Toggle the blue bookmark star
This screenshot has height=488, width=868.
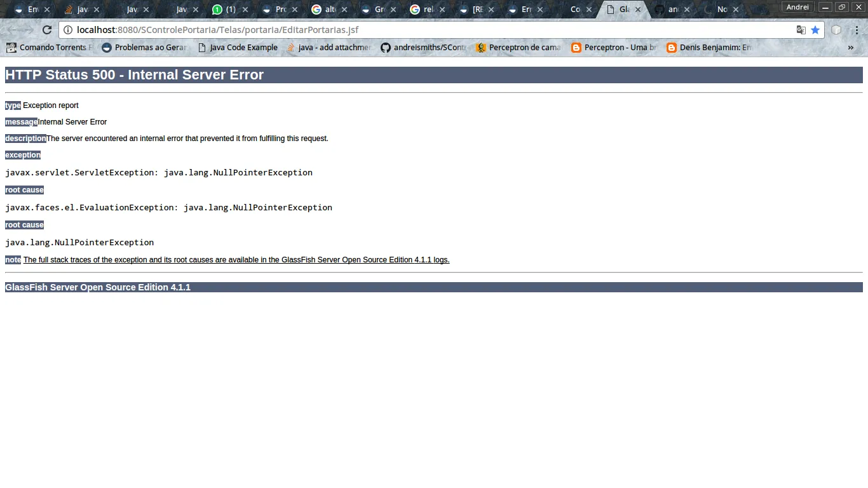coord(815,30)
